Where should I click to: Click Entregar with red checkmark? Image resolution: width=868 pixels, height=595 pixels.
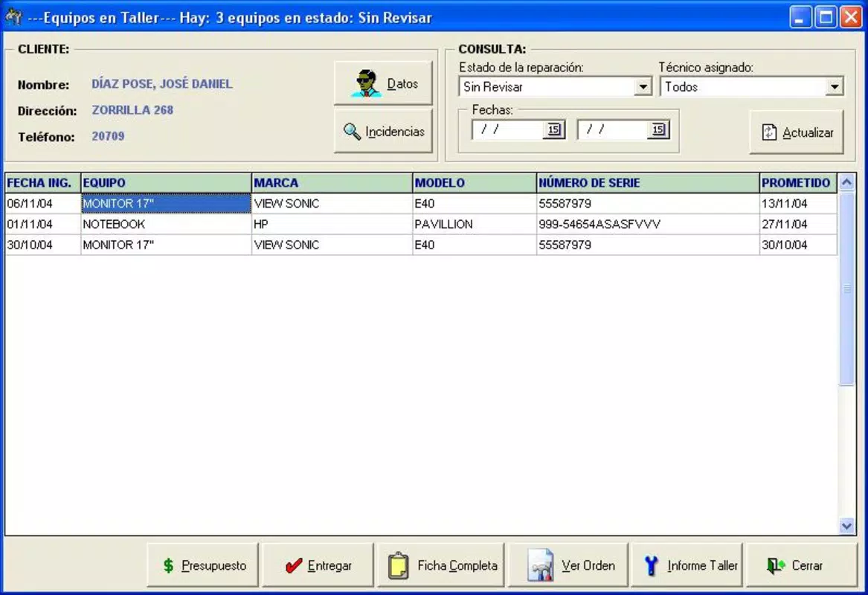click(318, 565)
